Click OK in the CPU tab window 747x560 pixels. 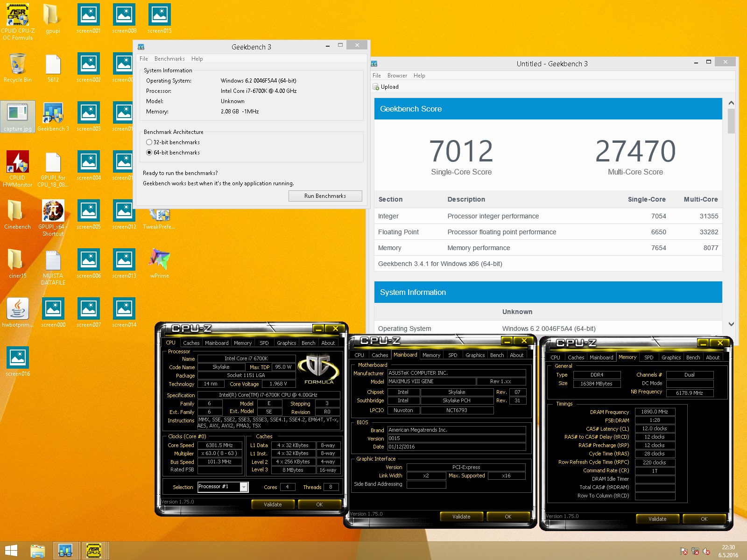click(x=319, y=504)
